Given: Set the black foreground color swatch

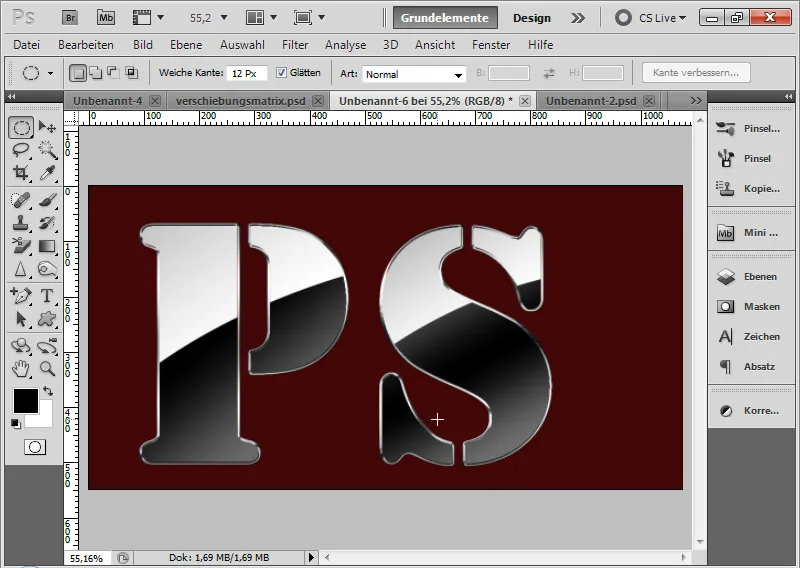Looking at the screenshot, I should coord(26,401).
